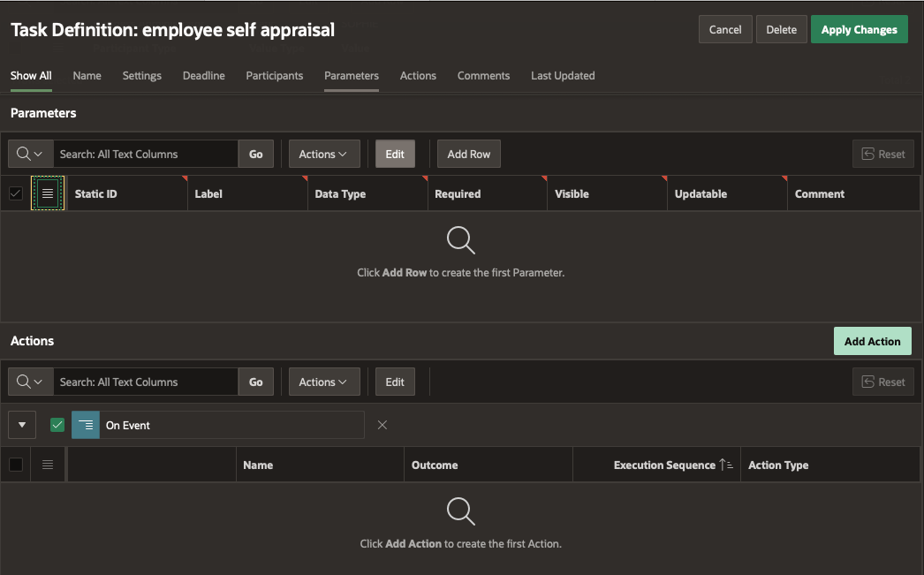This screenshot has width=924, height=575.
Task: Open the Deadline tab
Action: (203, 76)
